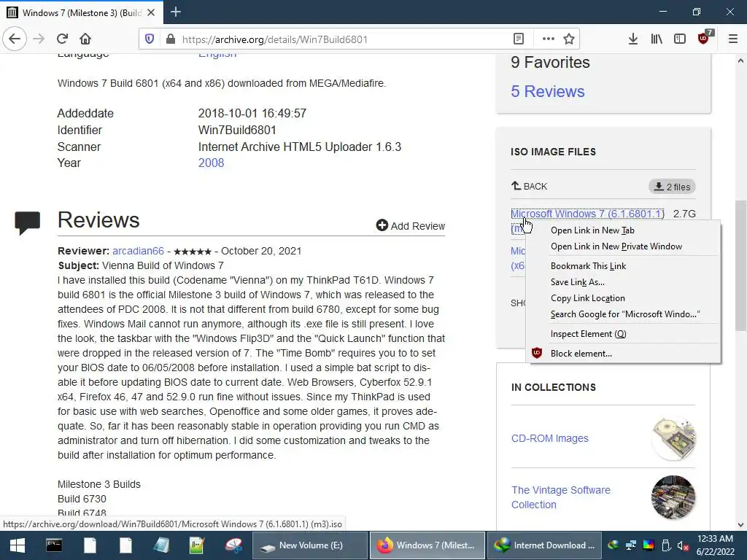747x560 pixels.
Task: Click the CD-ROM Images collection thumbnail
Action: [x=673, y=438]
